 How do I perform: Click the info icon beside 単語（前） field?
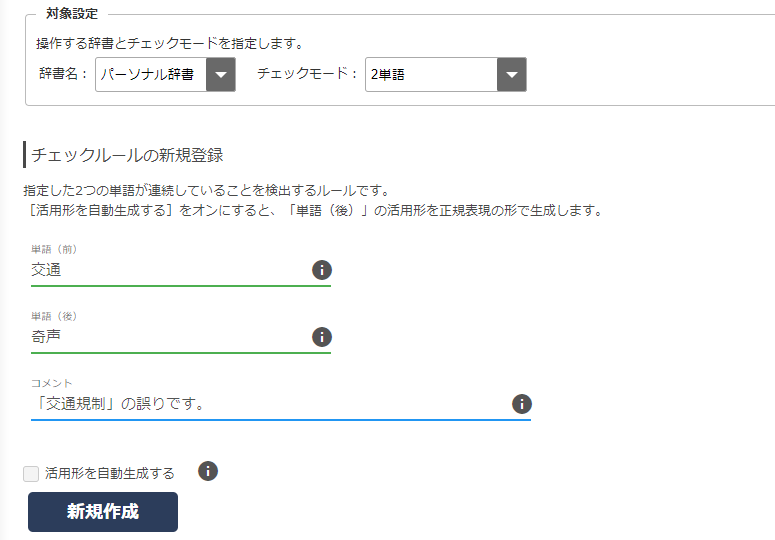[322, 270]
